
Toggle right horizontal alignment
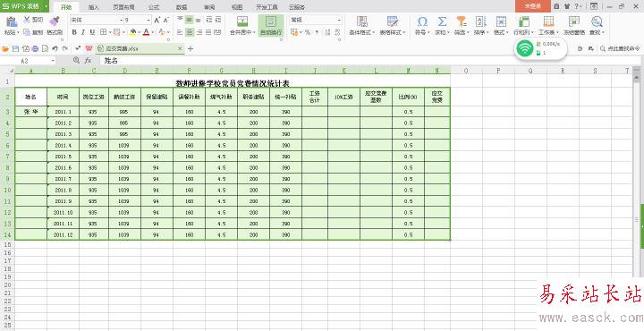coord(199,32)
